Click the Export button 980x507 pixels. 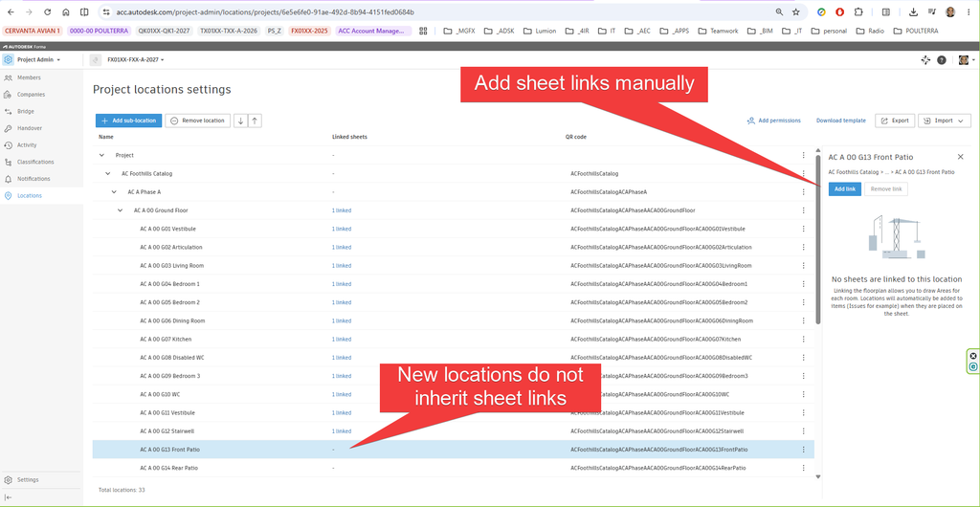(895, 121)
